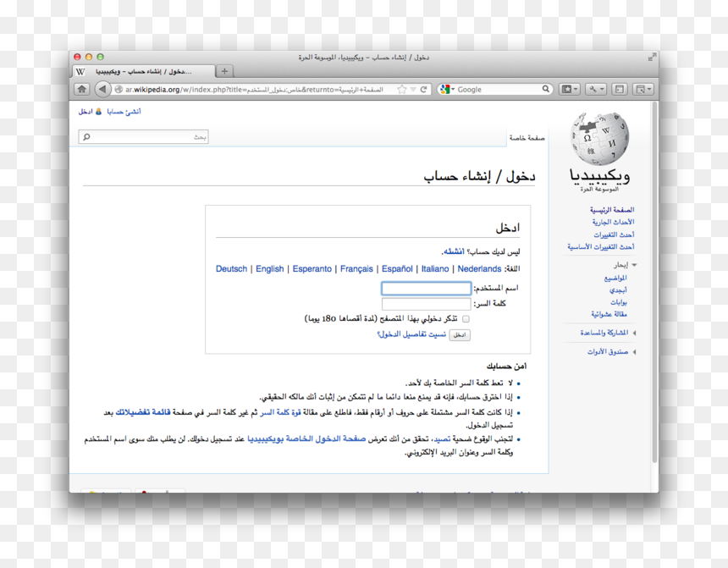
Task: Open صفحة الدخول الخاصة بويكيبيديا link
Action: pos(306,438)
